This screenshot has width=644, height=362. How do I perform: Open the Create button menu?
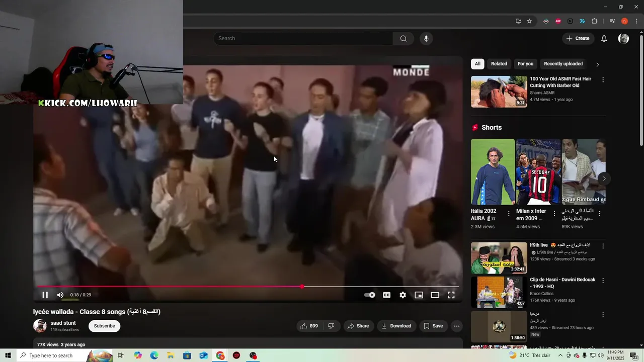(x=578, y=38)
